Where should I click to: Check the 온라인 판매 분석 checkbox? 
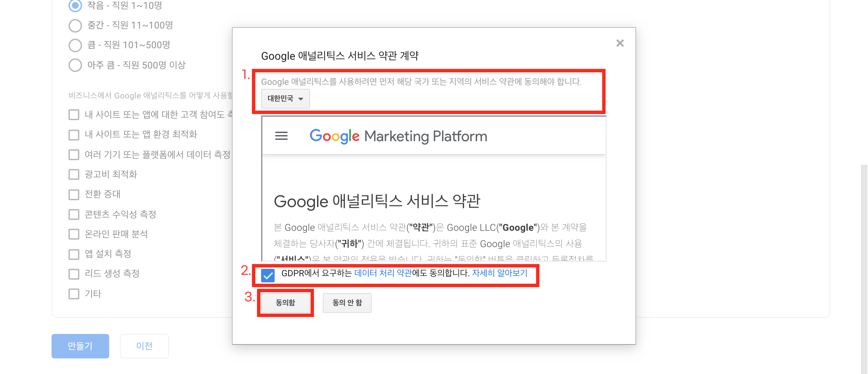[x=74, y=234]
